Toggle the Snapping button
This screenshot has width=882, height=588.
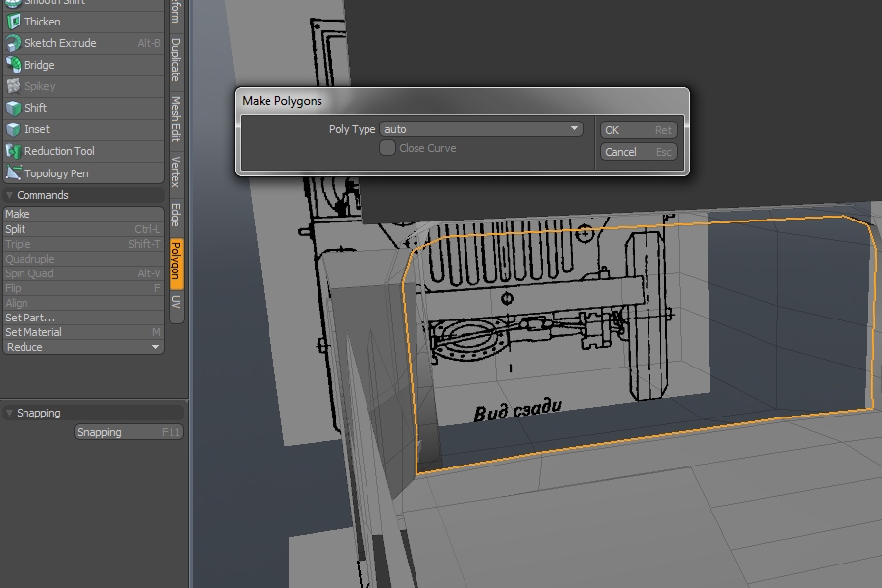(x=128, y=432)
